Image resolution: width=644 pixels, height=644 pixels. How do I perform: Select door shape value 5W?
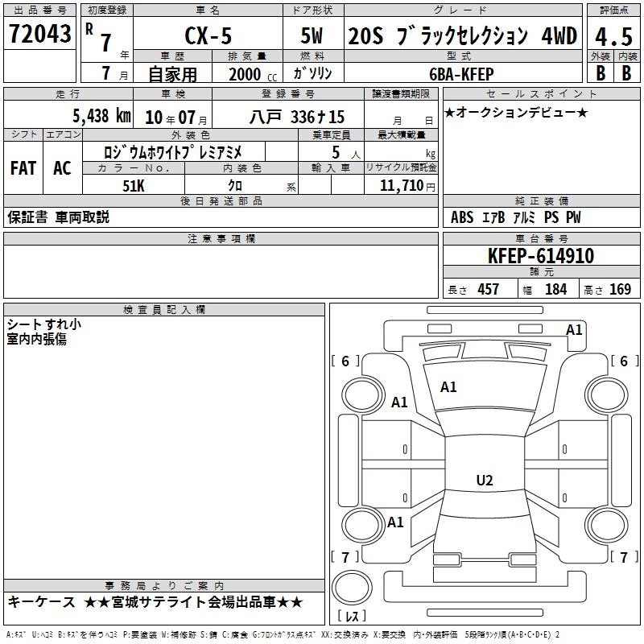[312, 35]
